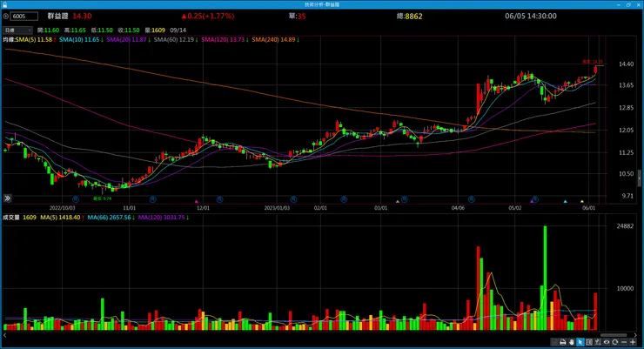Click the month marker right of 12/01
This screenshot has height=349, width=644.
click(x=219, y=199)
